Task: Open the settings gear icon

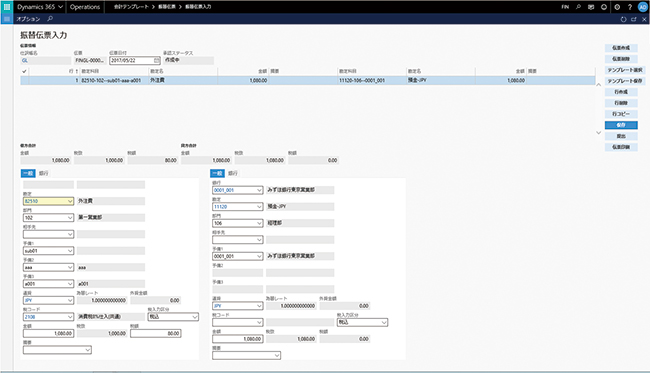Action: click(x=617, y=7)
